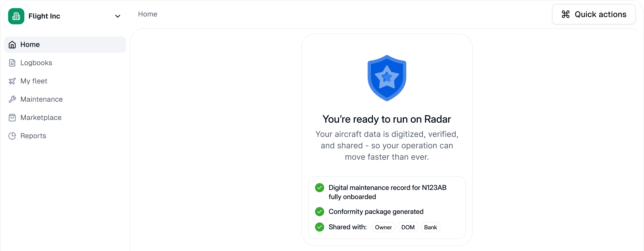Click the green Flight Inc building logo
Viewport: 644px width, 251px height.
(16, 16)
